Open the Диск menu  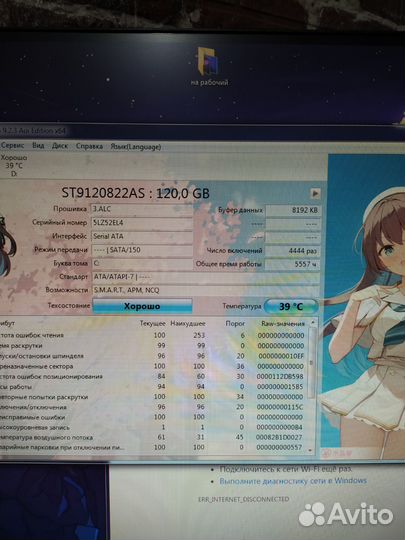(x=60, y=146)
